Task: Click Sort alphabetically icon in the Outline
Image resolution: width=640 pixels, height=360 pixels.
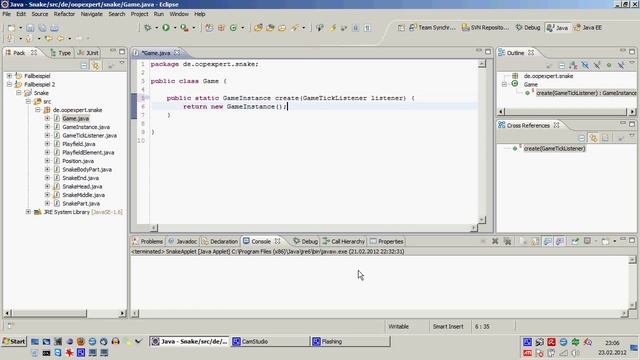Action: point(573,65)
